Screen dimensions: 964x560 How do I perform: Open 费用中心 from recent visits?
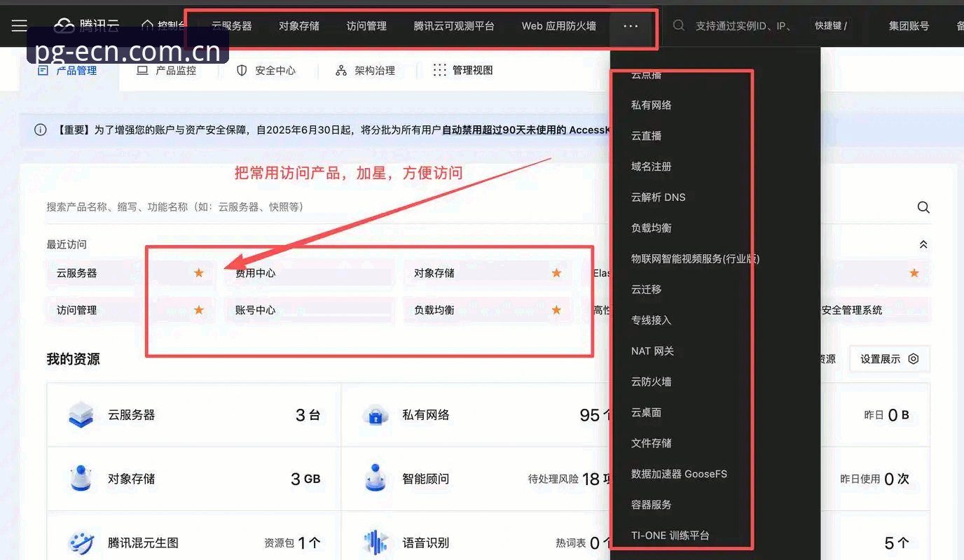(x=310, y=273)
